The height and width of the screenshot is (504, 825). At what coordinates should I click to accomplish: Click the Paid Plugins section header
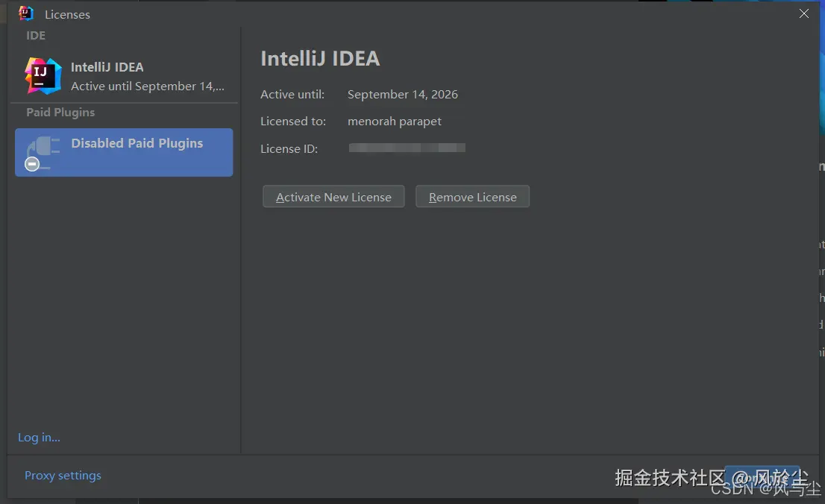pos(60,113)
